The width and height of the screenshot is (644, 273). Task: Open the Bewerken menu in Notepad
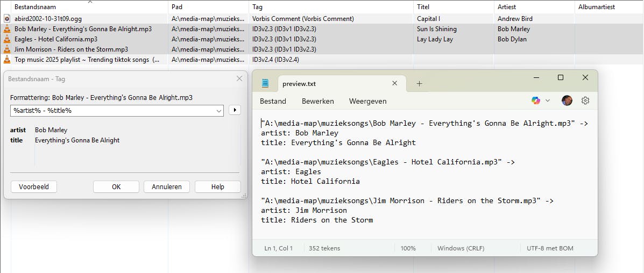pyautogui.click(x=317, y=101)
